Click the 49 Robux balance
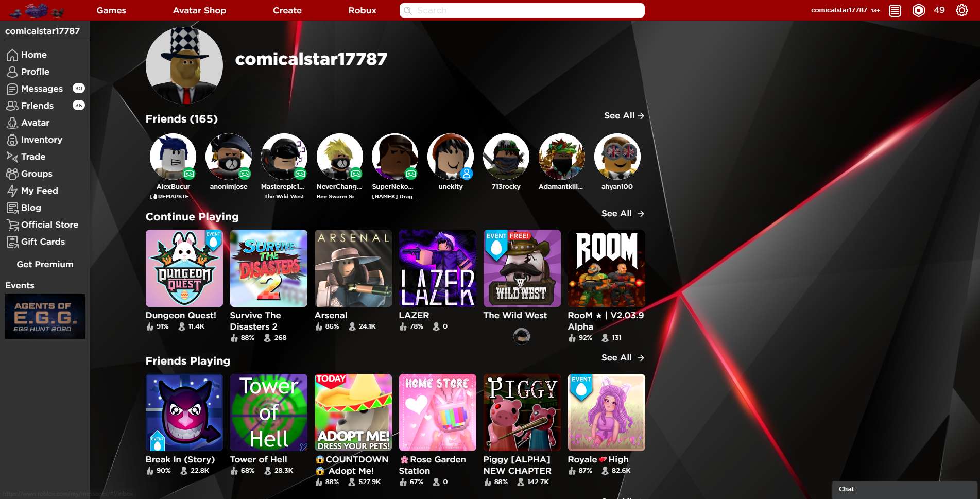Viewport: 980px width, 499px height. (939, 10)
